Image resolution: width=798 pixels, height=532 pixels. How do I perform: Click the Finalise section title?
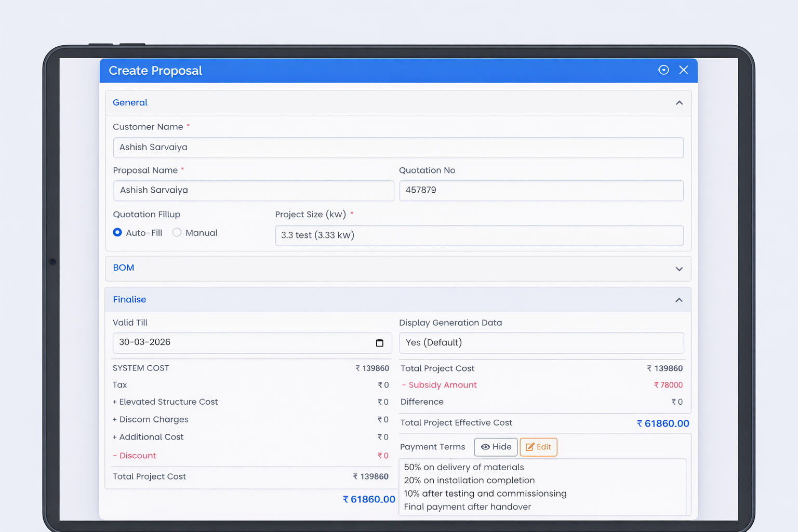129,300
